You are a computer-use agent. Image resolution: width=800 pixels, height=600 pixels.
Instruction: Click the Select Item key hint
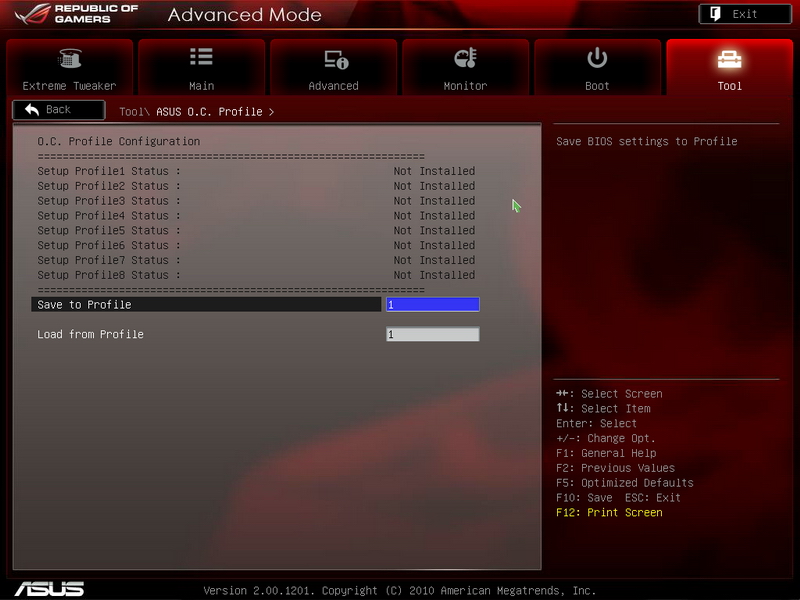603,409
